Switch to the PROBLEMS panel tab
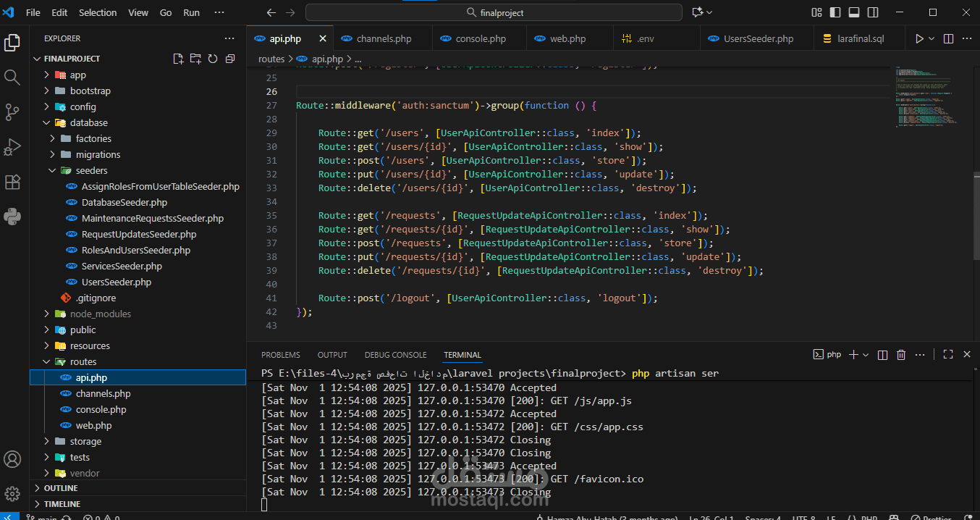This screenshot has width=980, height=520. [280, 355]
